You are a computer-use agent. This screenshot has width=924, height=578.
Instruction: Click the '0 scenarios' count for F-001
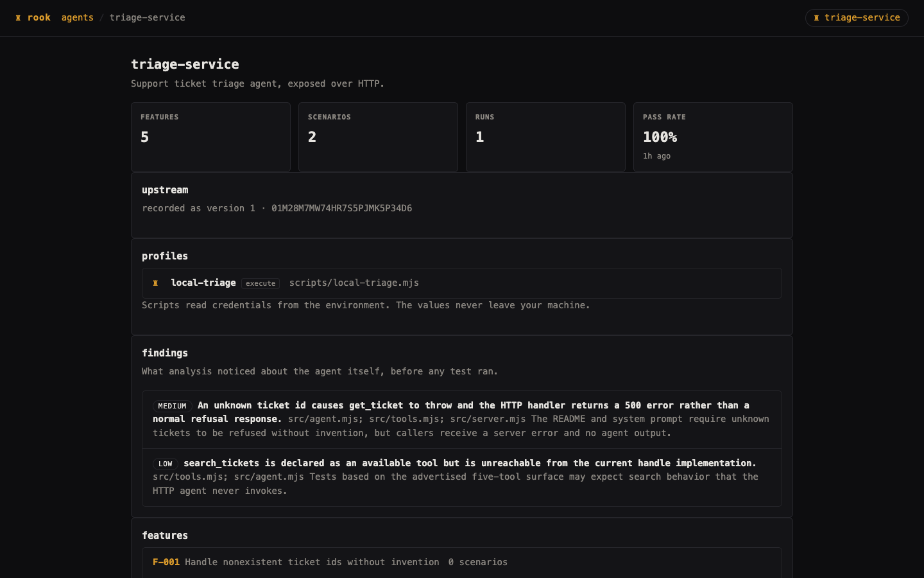[x=478, y=562]
